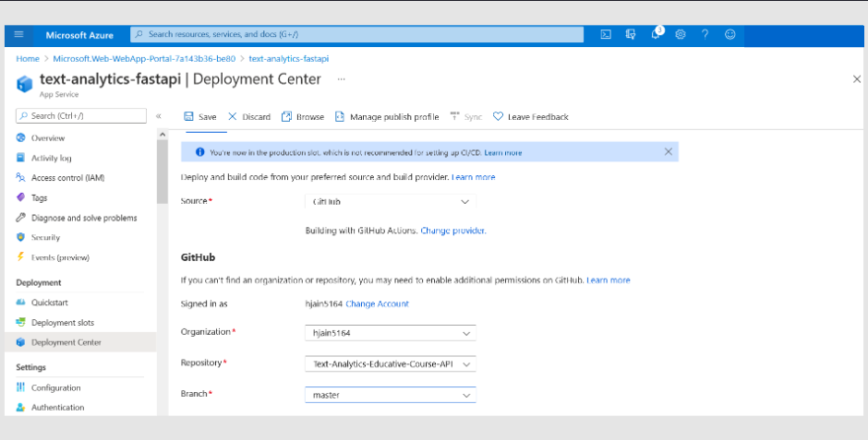Click the Sync toolbar button
Screen dimensions: 868x440
click(466, 116)
